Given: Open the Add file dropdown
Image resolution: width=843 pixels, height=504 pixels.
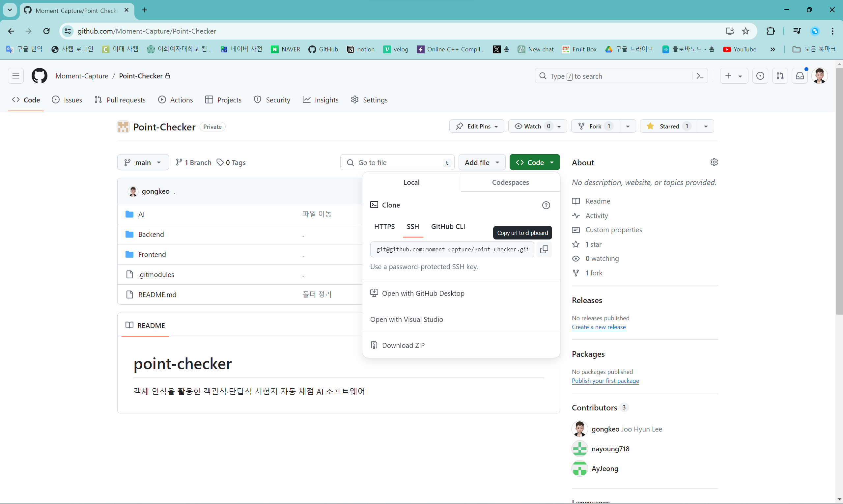Looking at the screenshot, I should 481,163.
